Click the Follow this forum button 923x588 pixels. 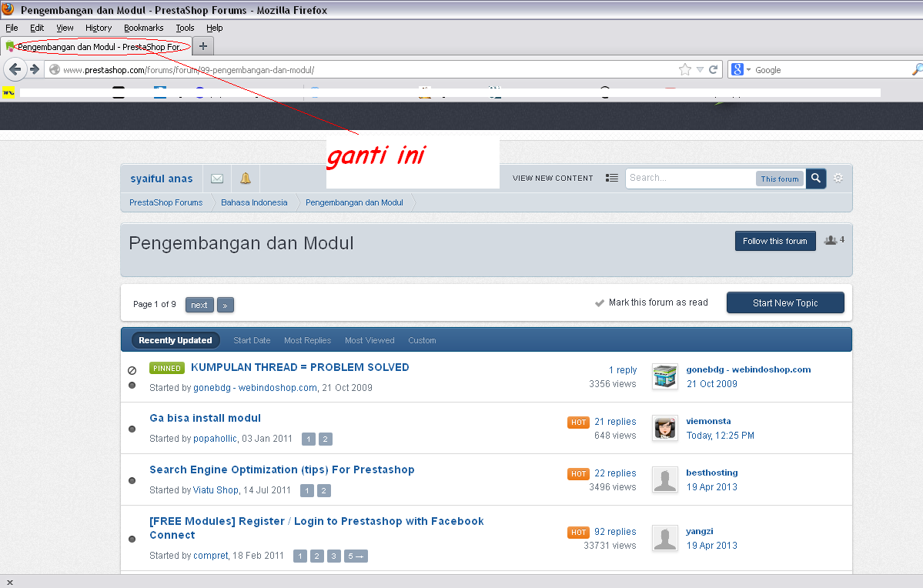tap(774, 241)
